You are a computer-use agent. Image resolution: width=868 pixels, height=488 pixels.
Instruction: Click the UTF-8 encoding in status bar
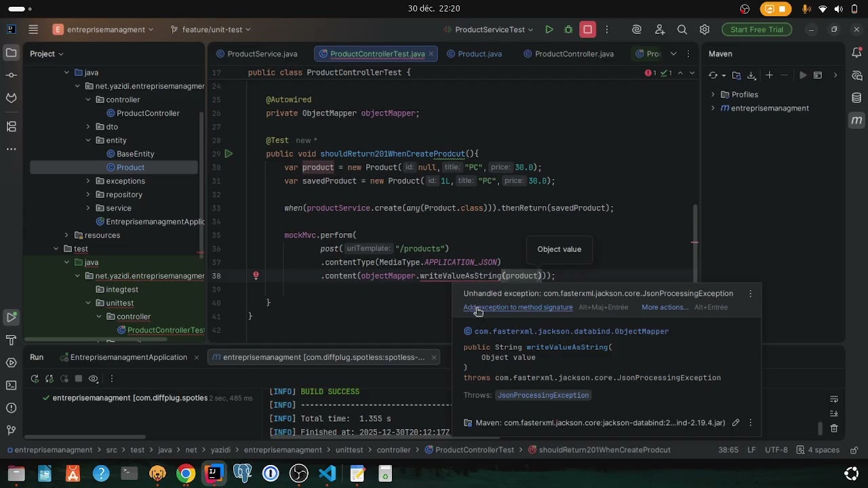tap(776, 449)
